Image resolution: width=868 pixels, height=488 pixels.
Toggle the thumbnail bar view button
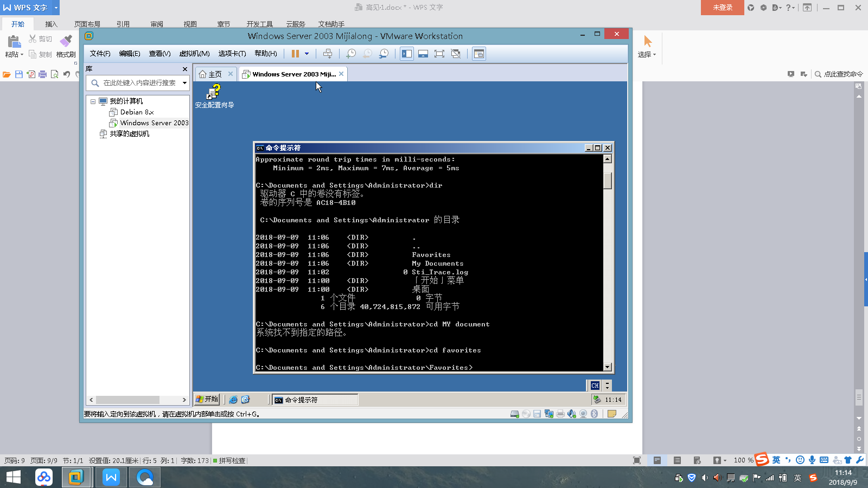click(x=423, y=54)
